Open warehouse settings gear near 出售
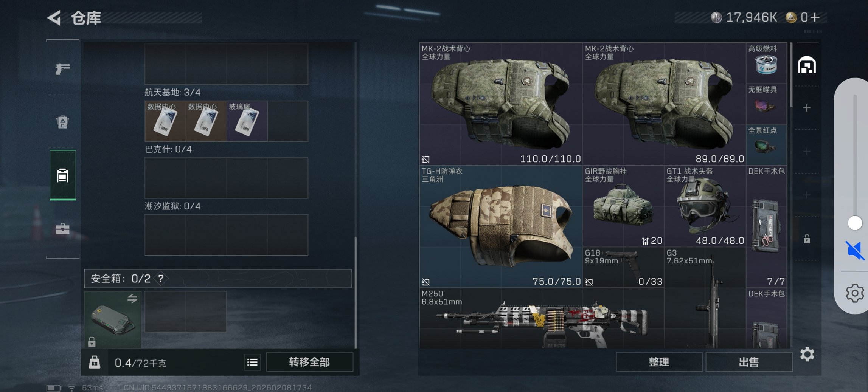 coord(807,355)
